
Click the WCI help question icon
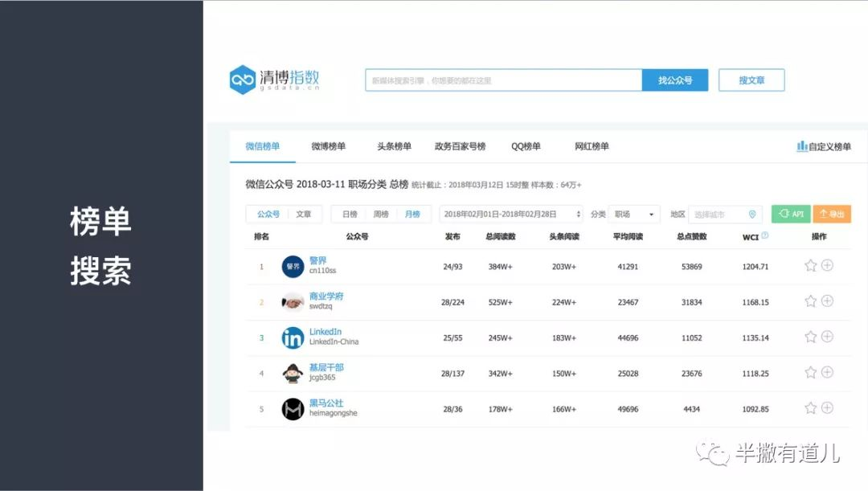(765, 236)
